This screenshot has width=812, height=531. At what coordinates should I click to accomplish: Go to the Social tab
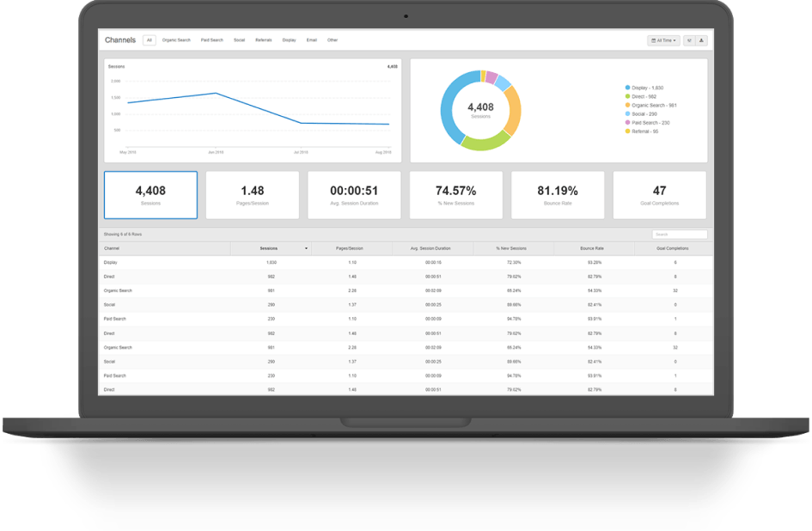pyautogui.click(x=239, y=40)
